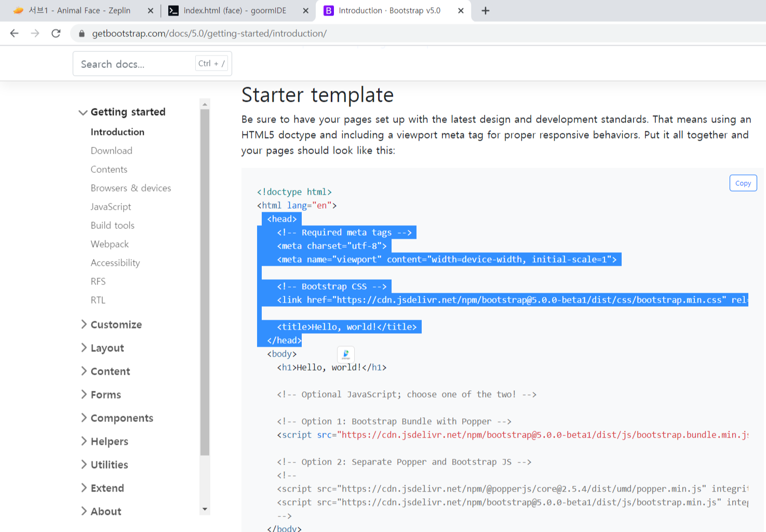766x532 pixels.
Task: Click the floating translate icon near body tag
Action: point(346,354)
